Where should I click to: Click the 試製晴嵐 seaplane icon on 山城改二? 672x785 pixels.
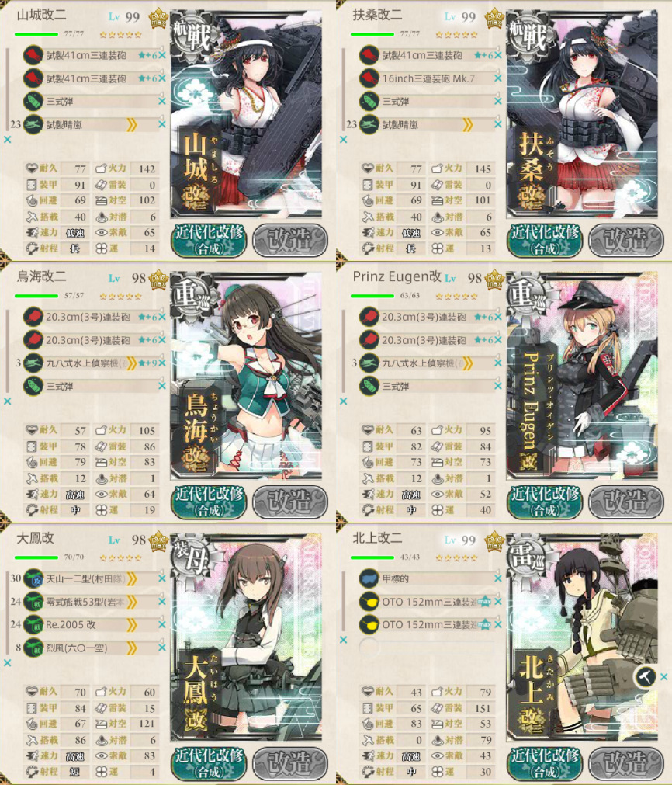point(33,125)
